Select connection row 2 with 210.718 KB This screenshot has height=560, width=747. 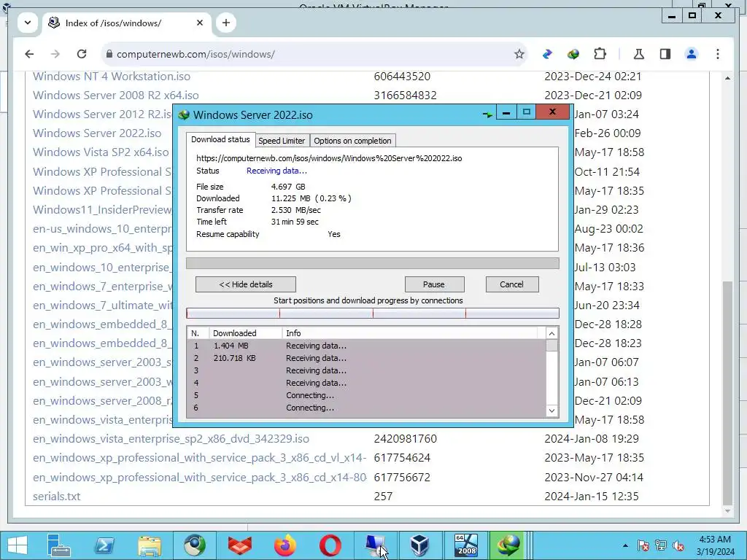coord(367,358)
